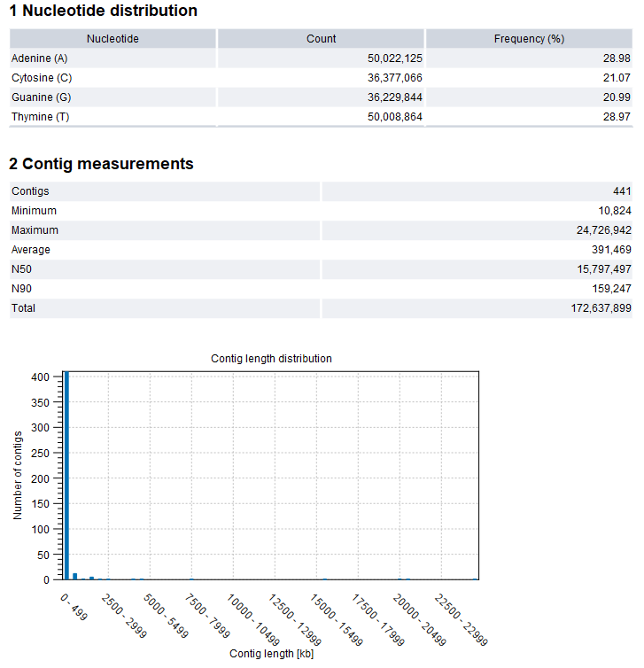Image resolution: width=644 pixels, height=668 pixels.
Task: Select the Adenine (A) row label
Action: 39,58
